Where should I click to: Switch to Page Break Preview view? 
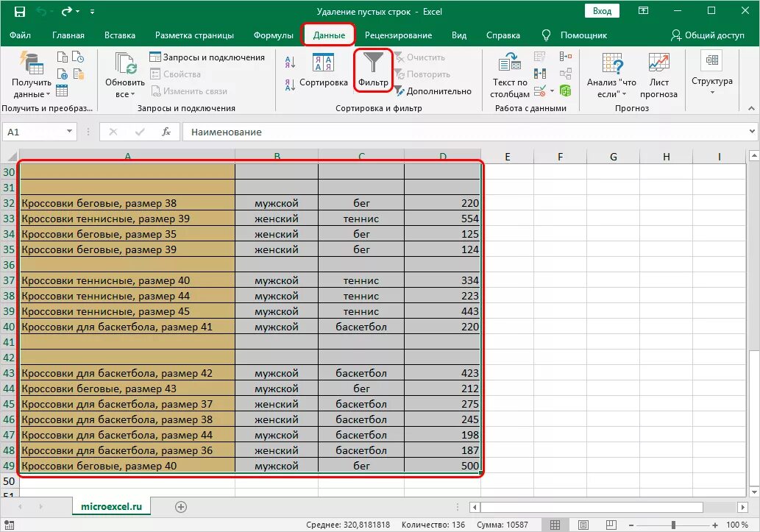[611, 525]
